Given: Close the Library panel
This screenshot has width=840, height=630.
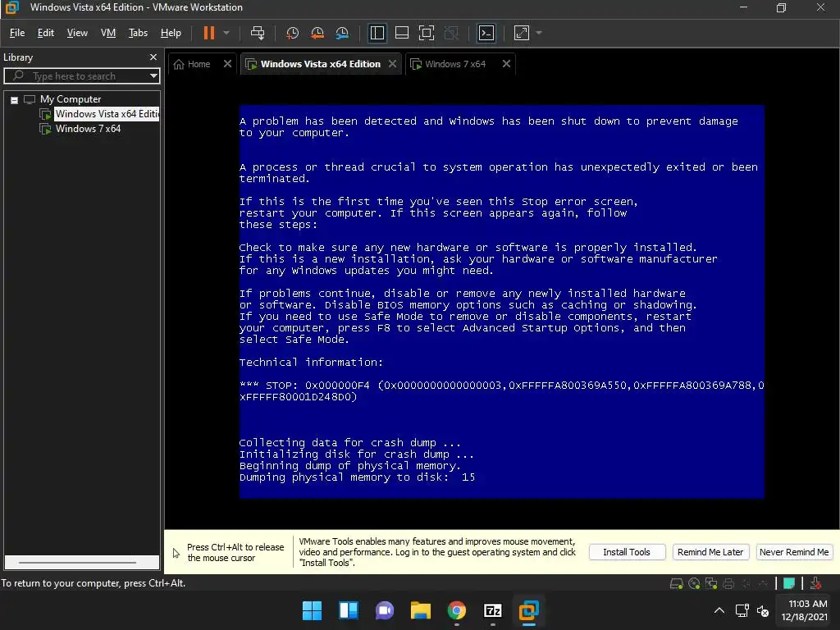Looking at the screenshot, I should 153,57.
